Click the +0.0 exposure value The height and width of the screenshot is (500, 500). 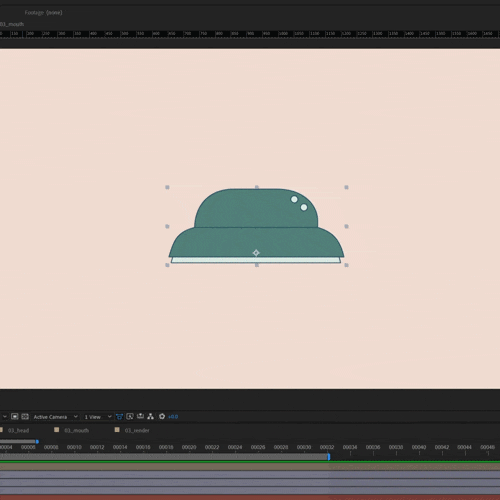tap(173, 417)
